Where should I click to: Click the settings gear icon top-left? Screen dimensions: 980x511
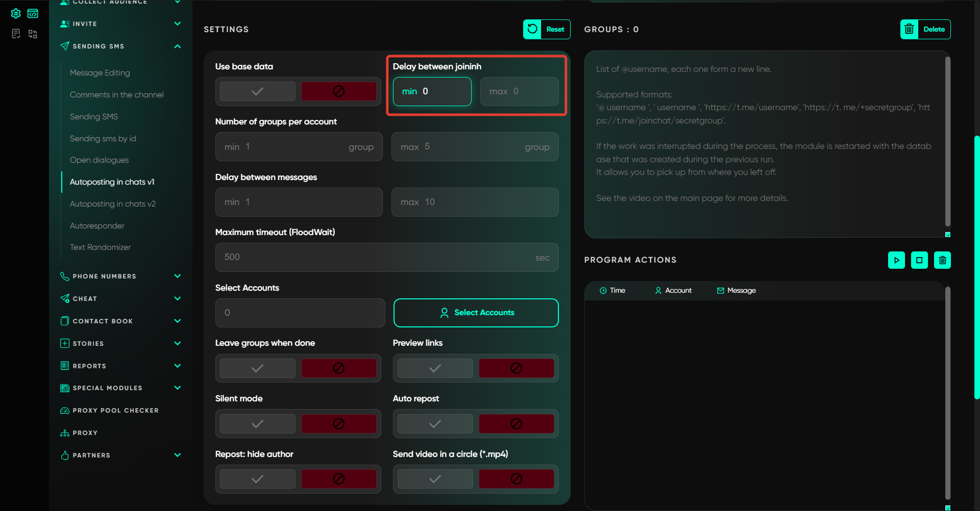(x=16, y=13)
